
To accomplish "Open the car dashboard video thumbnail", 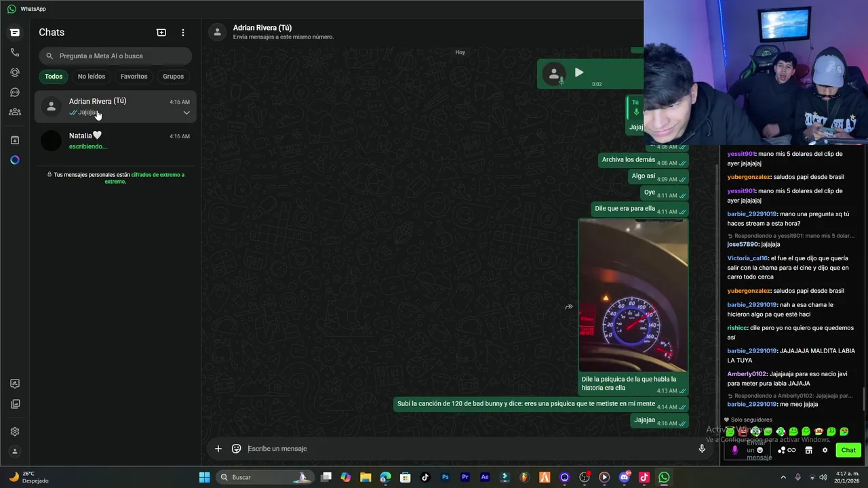I will (633, 296).
